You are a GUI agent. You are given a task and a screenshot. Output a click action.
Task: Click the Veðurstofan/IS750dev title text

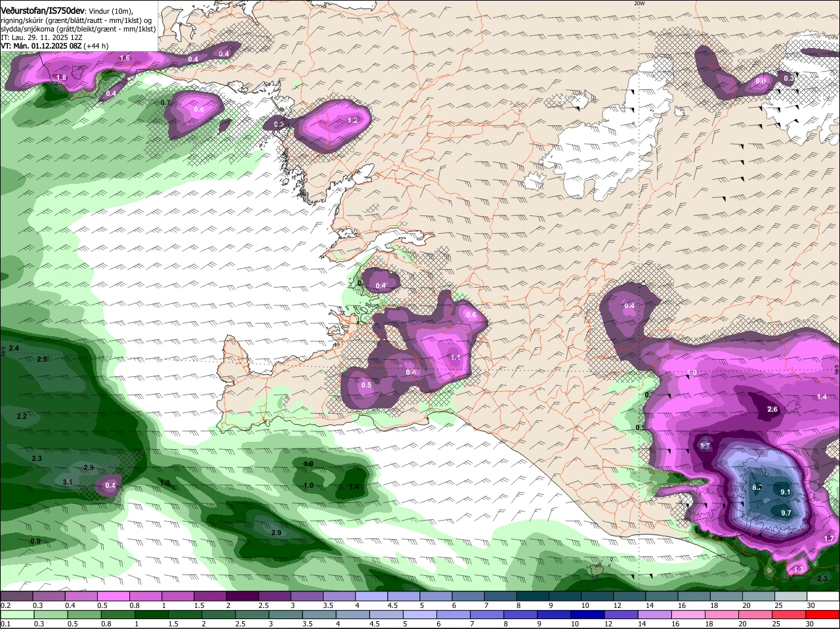[x=42, y=11]
